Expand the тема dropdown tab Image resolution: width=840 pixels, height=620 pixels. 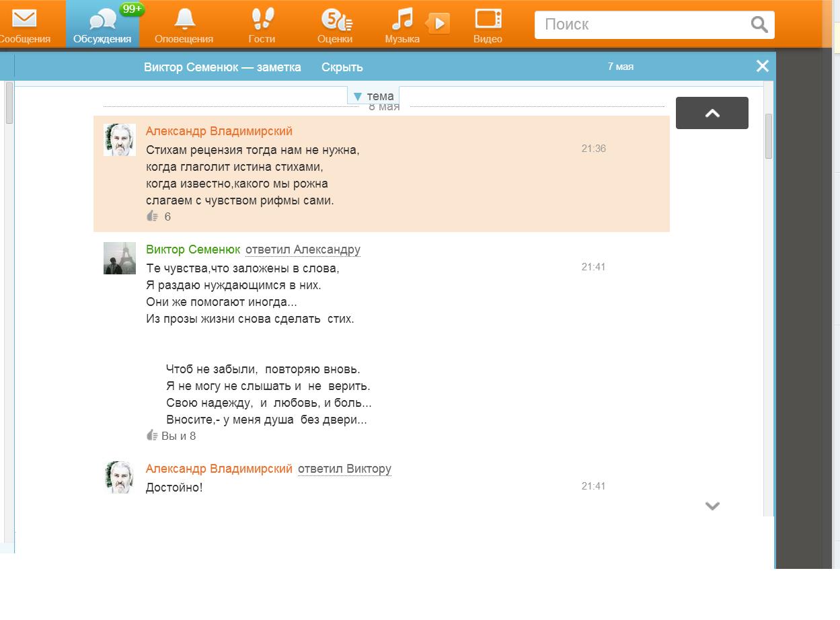point(373,96)
